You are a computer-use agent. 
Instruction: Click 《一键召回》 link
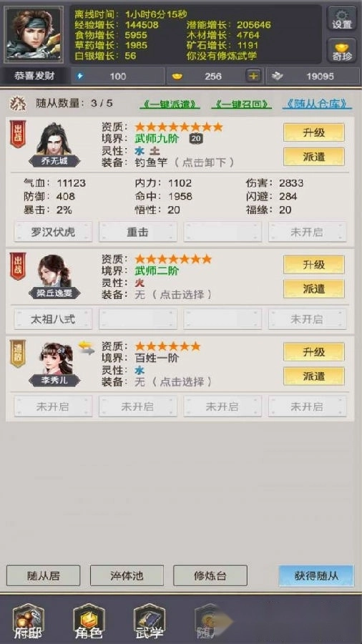pyautogui.click(x=241, y=104)
